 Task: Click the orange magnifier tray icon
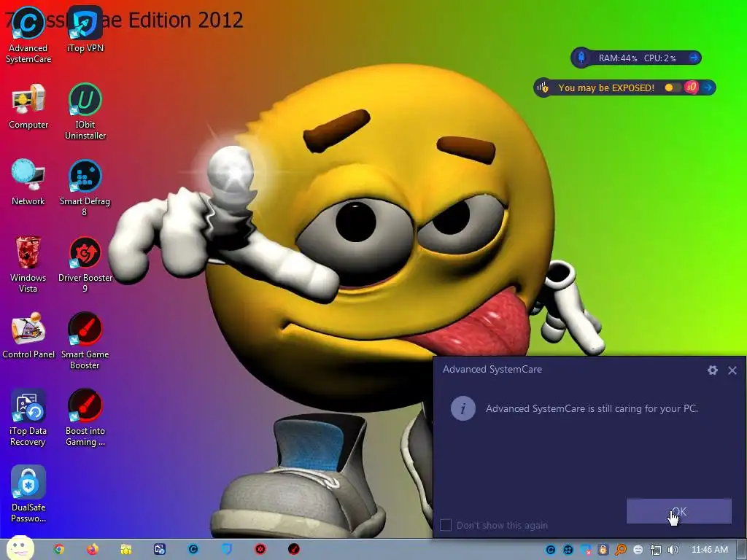pos(620,550)
